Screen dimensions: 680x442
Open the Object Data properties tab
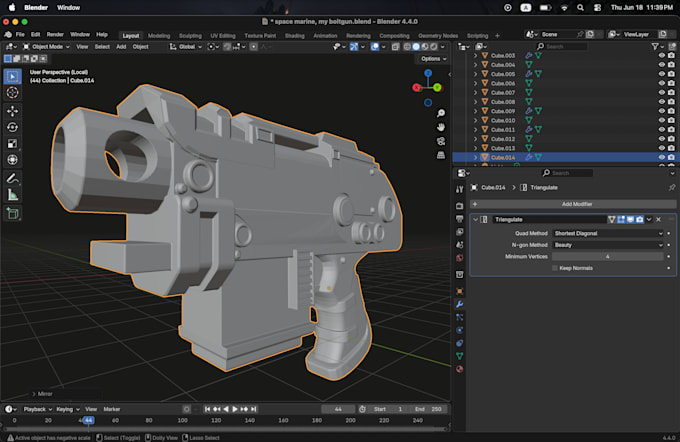pos(460,356)
